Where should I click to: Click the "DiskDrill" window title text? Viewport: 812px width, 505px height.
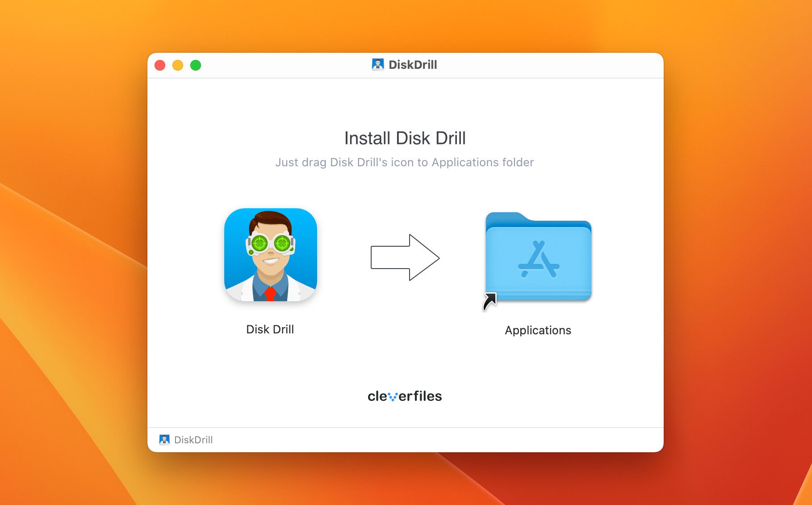[413, 65]
